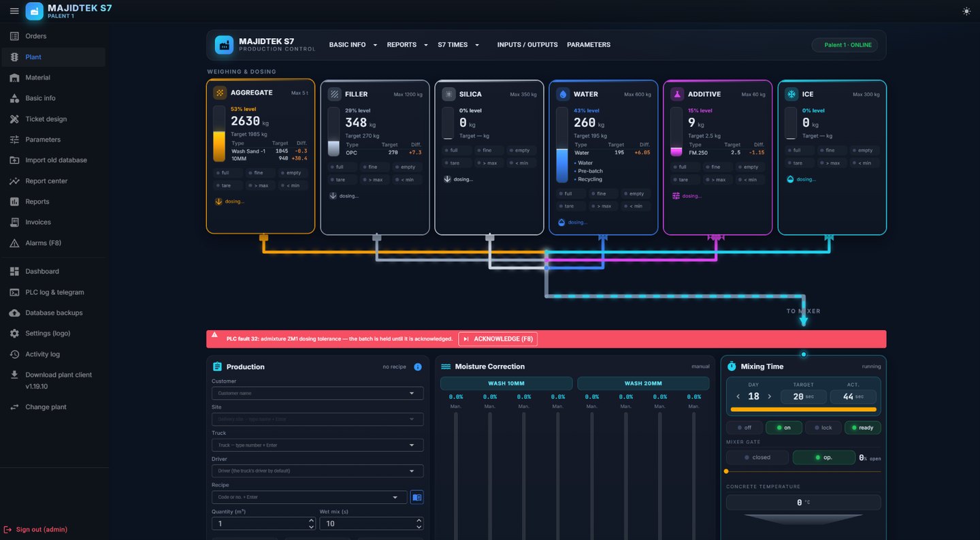Switch theme using the sun icon
Image resolution: width=980 pixels, height=540 pixels.
pos(966,11)
